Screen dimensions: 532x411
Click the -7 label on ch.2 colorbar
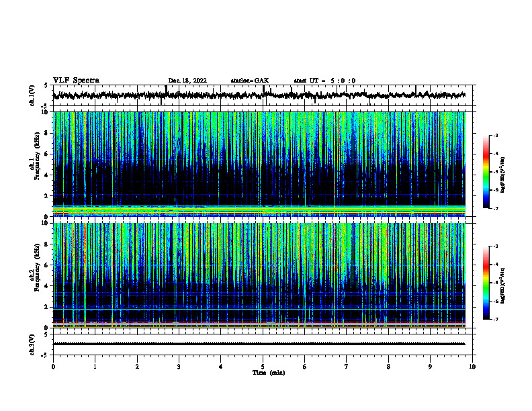point(495,319)
